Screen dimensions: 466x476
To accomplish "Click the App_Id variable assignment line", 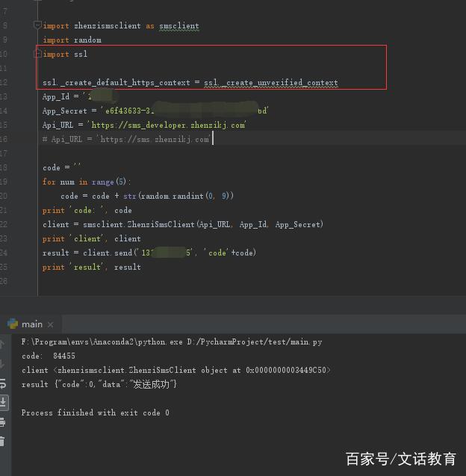I will 79,96.
